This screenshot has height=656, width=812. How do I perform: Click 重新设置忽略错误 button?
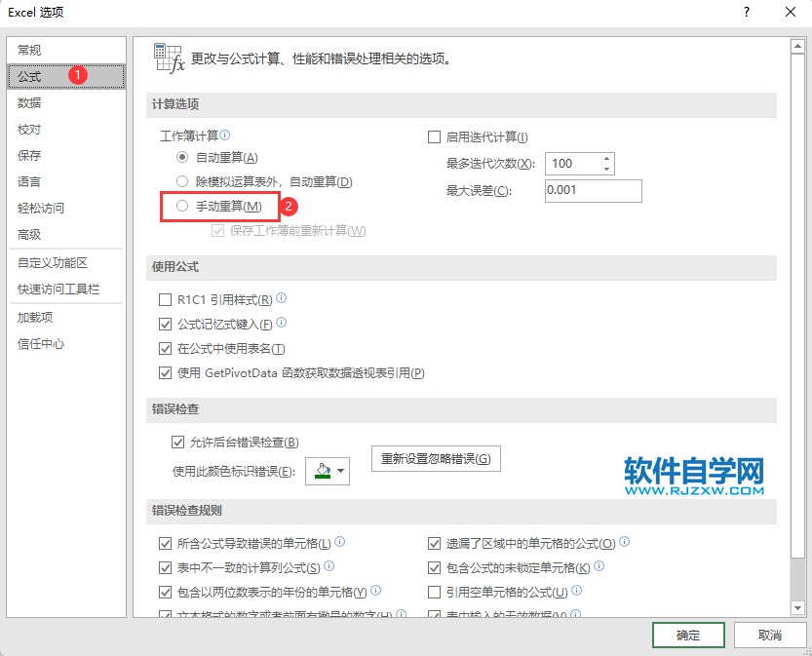[x=436, y=459]
